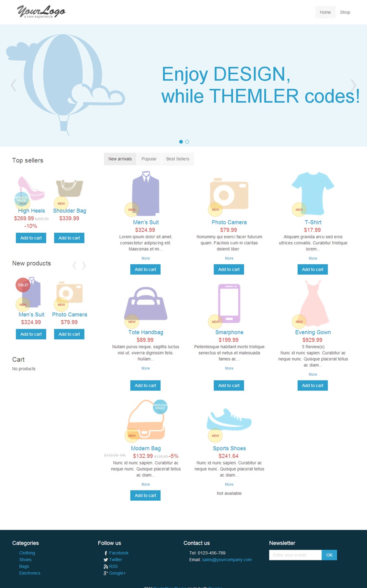Click the Smartphone product image
This screenshot has width=367, height=588.
point(229,304)
